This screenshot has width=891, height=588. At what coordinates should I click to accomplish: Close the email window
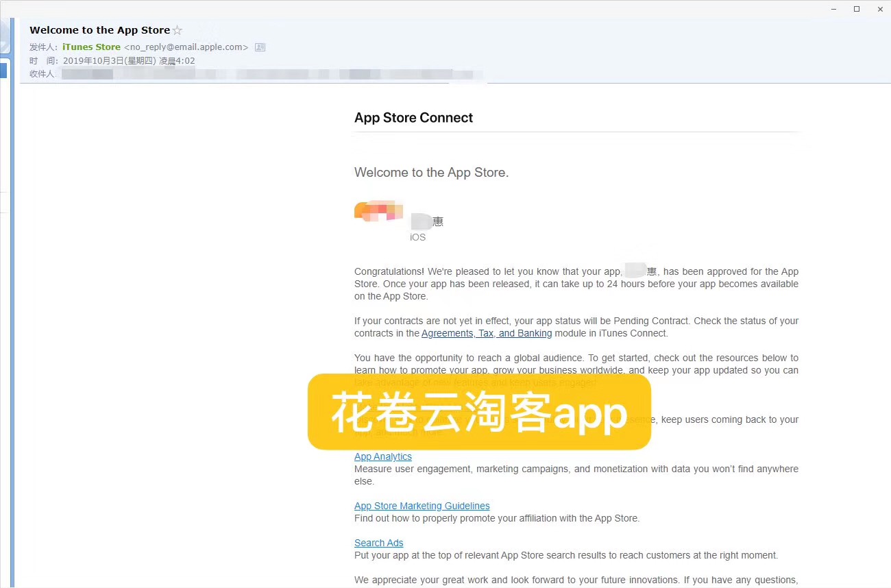(880, 9)
